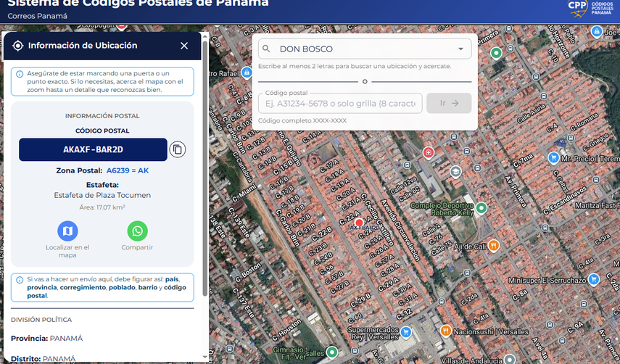Click the info icon beside 'Asegúrate de estar marcando'
This screenshot has width=620, height=364.
click(x=20, y=74)
